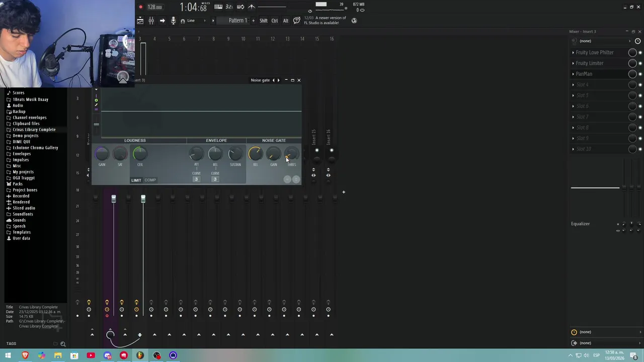The image size is (644, 362).
Task: Select the LIMIT tab in Fruity Limiter
Action: pyautogui.click(x=136, y=180)
